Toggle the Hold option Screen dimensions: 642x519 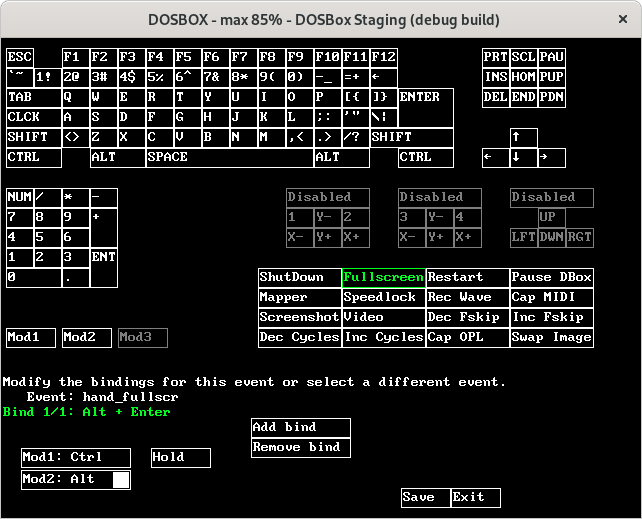(181, 458)
